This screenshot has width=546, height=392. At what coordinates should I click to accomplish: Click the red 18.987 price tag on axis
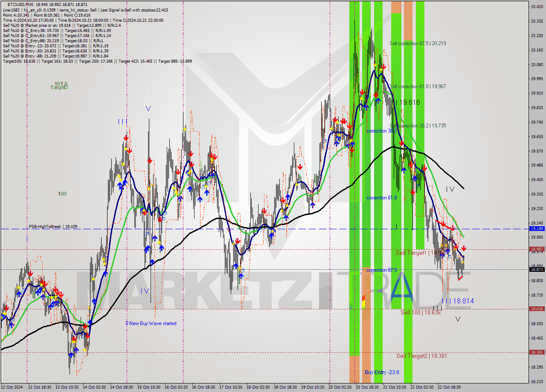537,249
